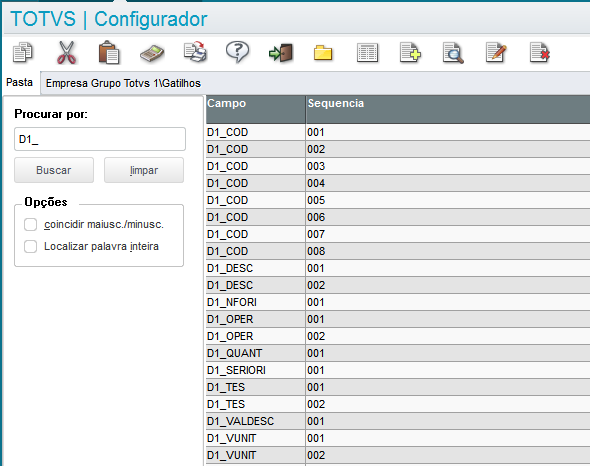Click the printer spool icon
Screen dimensions: 590x466
pos(195,52)
